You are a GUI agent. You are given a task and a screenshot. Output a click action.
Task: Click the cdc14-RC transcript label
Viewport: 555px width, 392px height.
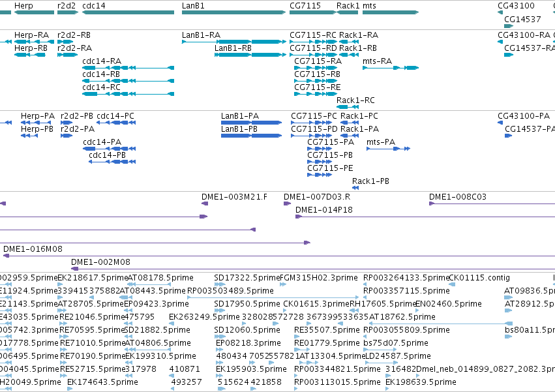[x=101, y=87]
